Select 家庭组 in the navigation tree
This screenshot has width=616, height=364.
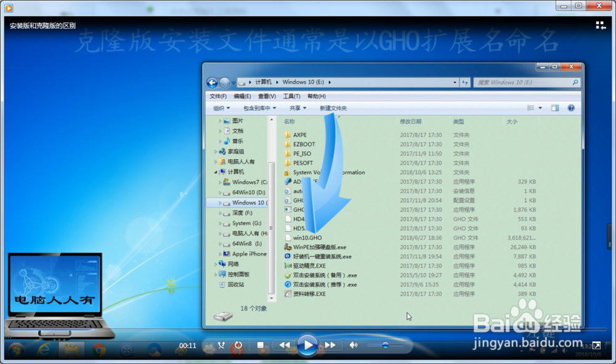(x=236, y=151)
